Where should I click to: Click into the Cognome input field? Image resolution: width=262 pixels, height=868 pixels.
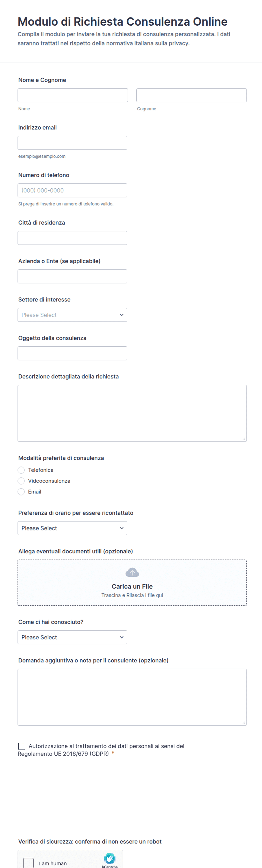coord(192,95)
